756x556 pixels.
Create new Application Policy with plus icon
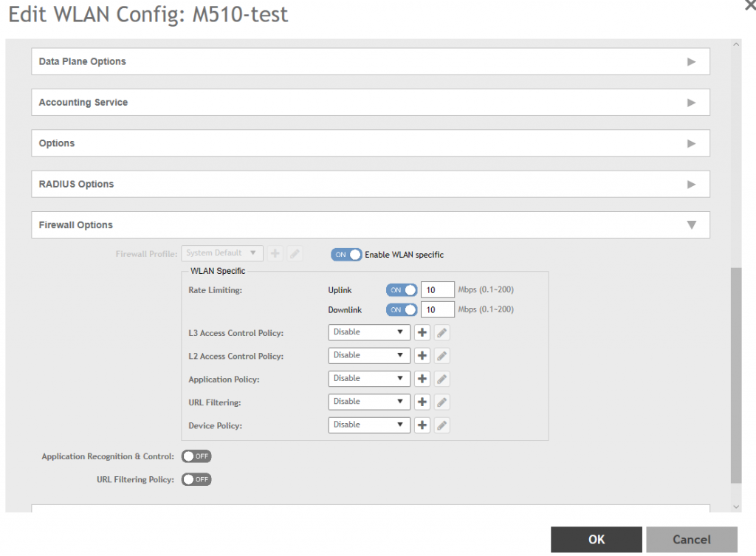point(422,379)
